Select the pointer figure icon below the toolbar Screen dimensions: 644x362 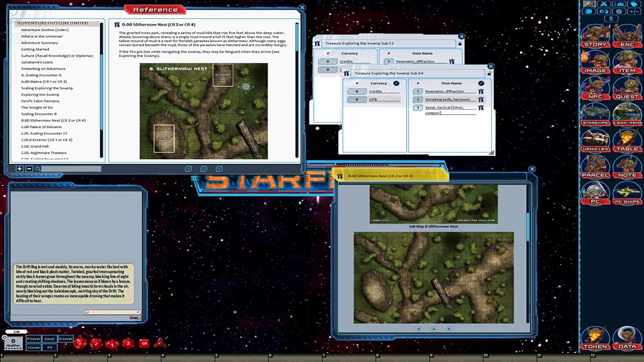click(612, 19)
